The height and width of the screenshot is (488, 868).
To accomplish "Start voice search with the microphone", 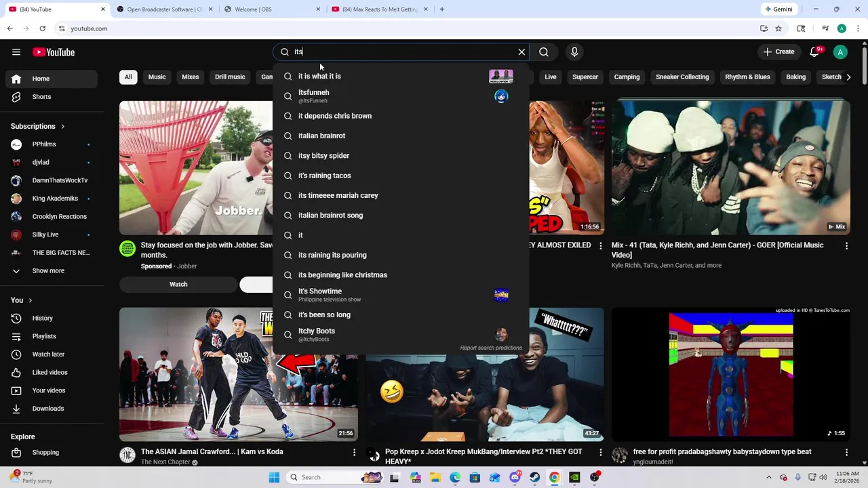I will coord(574,52).
